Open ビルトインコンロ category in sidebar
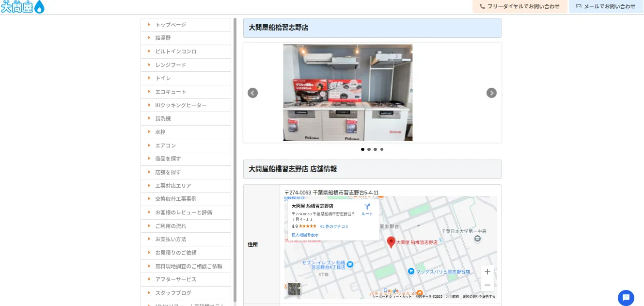 (x=186, y=51)
